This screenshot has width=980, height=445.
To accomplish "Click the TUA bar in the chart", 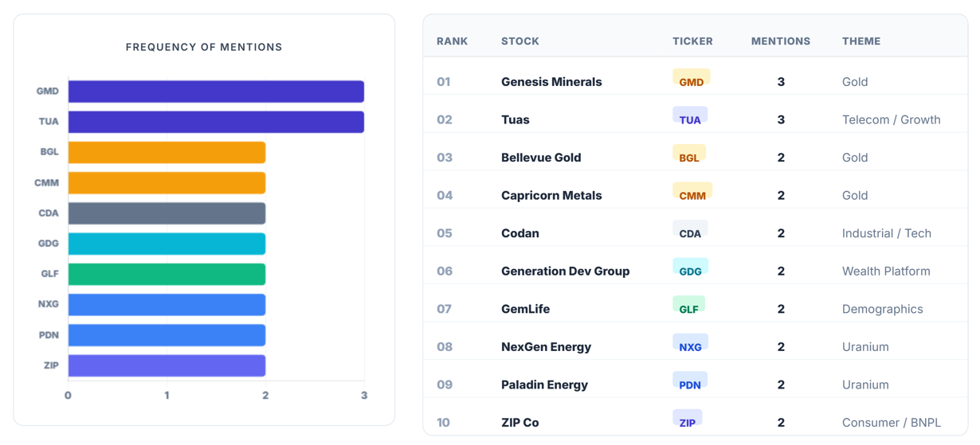I will (x=216, y=122).
